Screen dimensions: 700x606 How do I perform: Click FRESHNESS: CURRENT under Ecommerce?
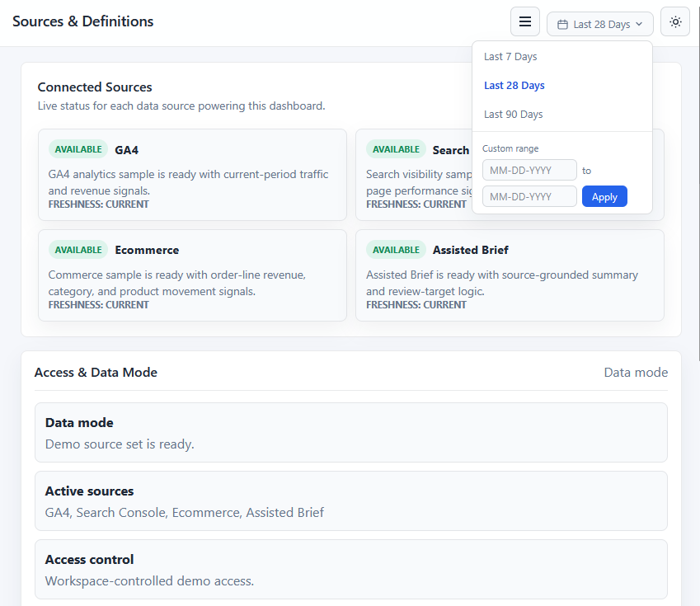point(99,305)
